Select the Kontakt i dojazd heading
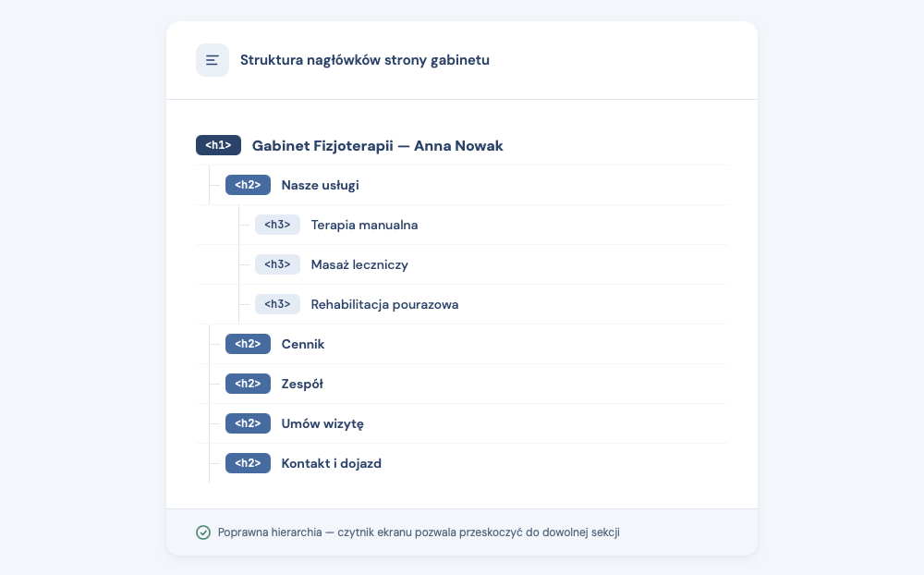 click(x=331, y=463)
